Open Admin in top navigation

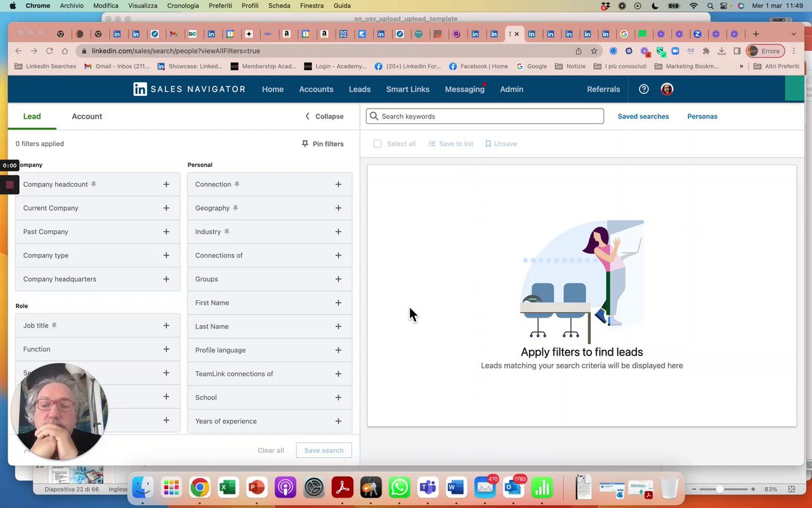tap(511, 89)
